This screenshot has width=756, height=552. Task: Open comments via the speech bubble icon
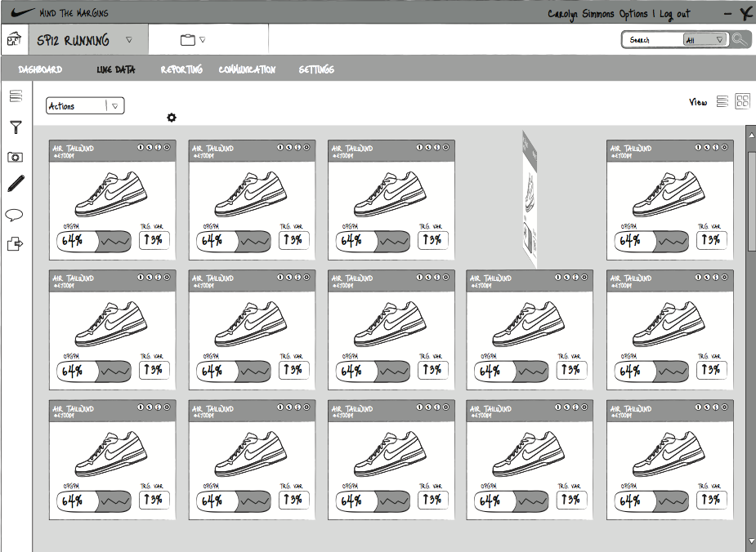pyautogui.click(x=15, y=214)
